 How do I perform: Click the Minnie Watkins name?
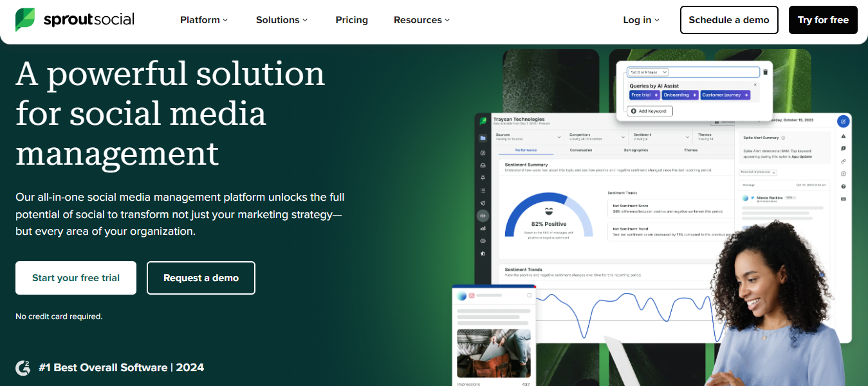(768, 198)
